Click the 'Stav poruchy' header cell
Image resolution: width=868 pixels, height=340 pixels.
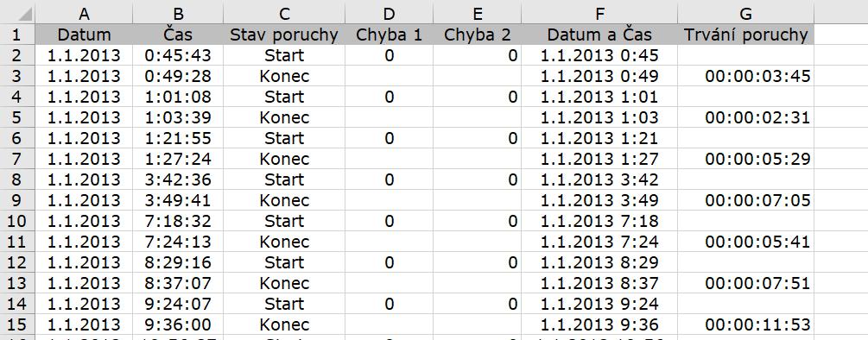284,35
